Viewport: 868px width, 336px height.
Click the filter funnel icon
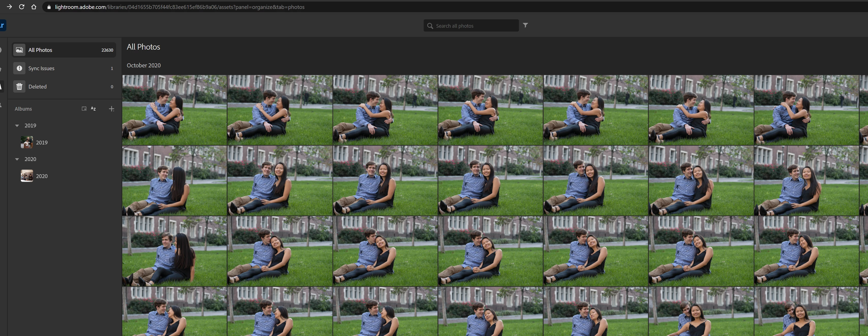tap(525, 25)
